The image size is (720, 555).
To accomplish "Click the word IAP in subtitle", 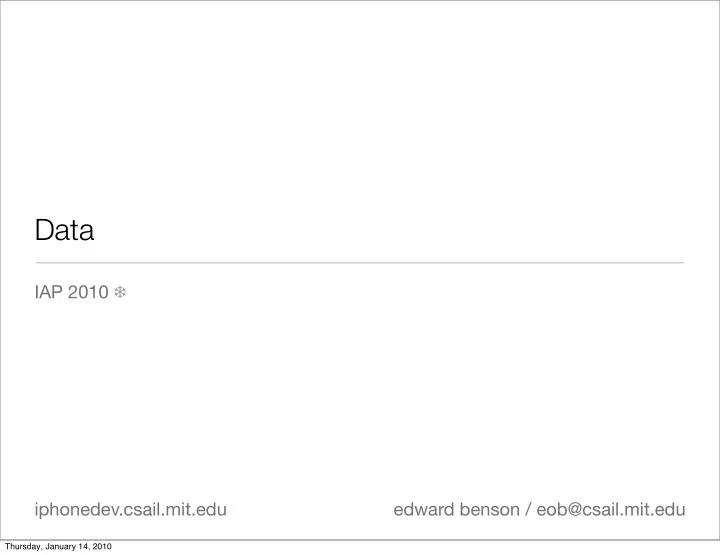I will [x=49, y=292].
